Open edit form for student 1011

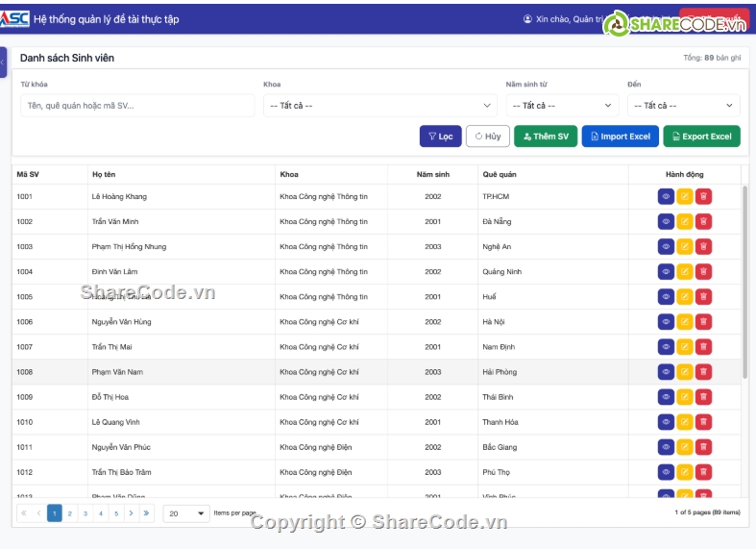coord(685,447)
